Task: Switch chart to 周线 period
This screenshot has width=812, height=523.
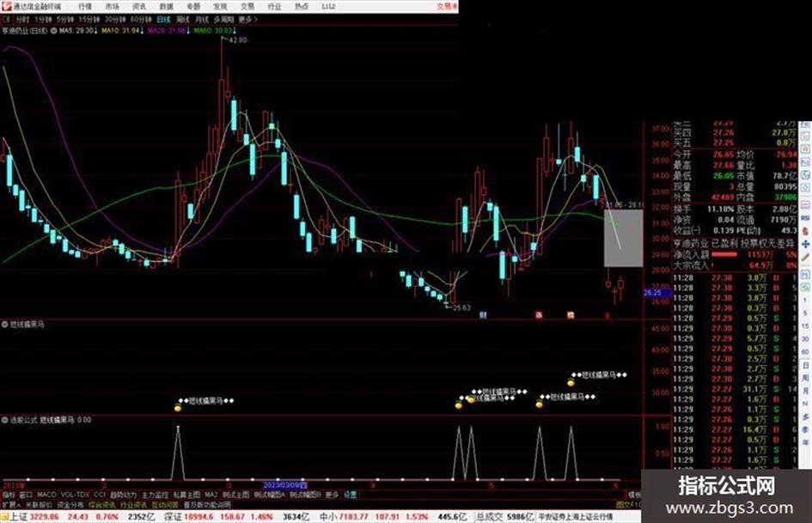Action: pyautogui.click(x=183, y=19)
